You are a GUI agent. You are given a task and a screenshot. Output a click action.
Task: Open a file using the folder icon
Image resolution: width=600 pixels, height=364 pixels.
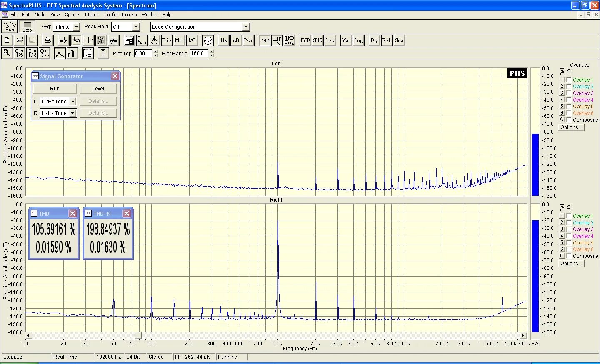coord(20,40)
